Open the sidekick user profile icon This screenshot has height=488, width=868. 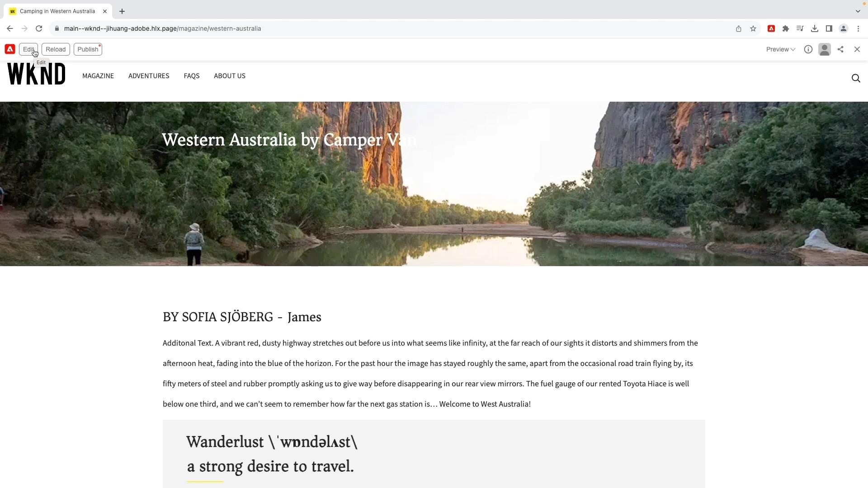pyautogui.click(x=825, y=49)
